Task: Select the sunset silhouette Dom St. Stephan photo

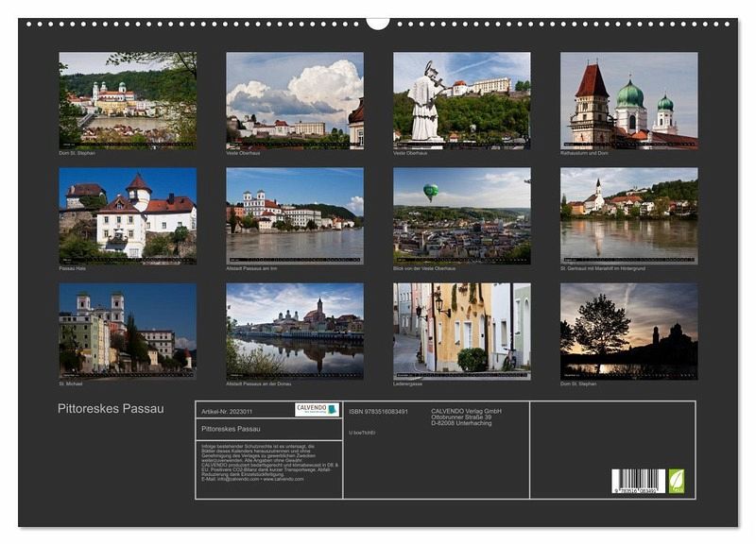Action: pyautogui.click(x=628, y=331)
